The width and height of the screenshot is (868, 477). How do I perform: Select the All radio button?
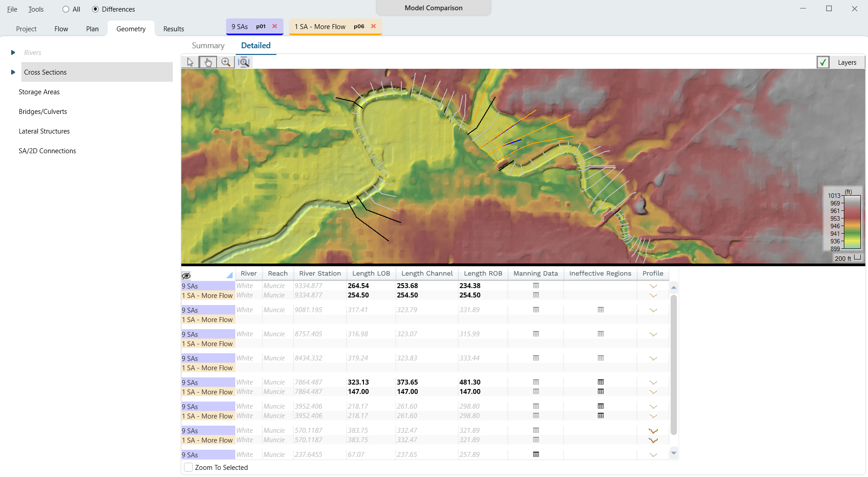66,9
